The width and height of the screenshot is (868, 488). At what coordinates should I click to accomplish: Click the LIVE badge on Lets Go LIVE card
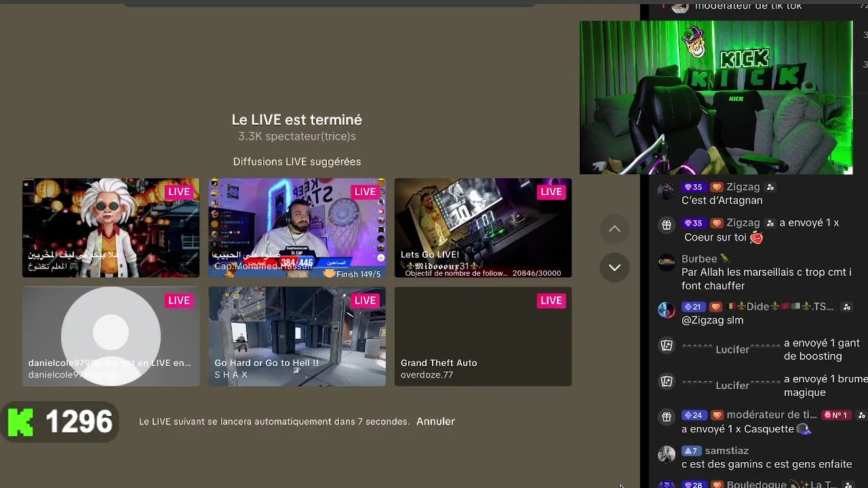551,192
